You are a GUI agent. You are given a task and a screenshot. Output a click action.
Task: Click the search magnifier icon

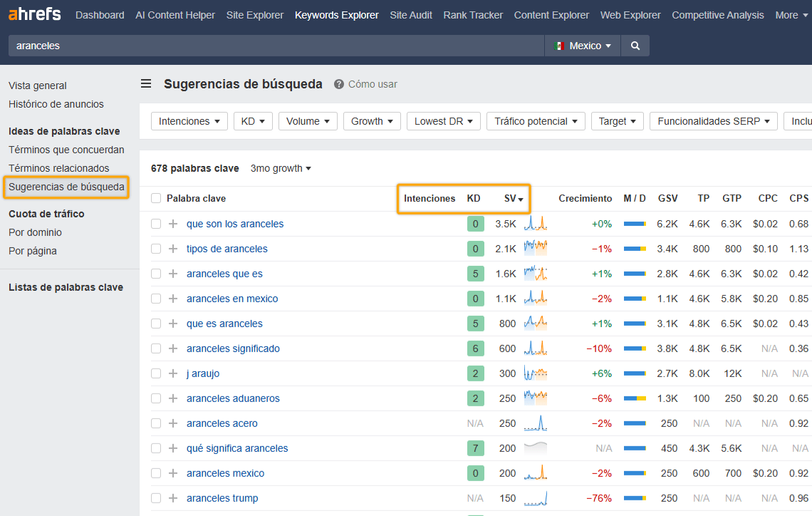[x=634, y=44]
